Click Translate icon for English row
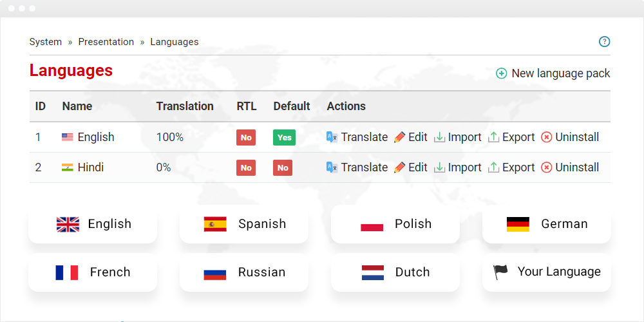The image size is (644, 322). click(332, 137)
